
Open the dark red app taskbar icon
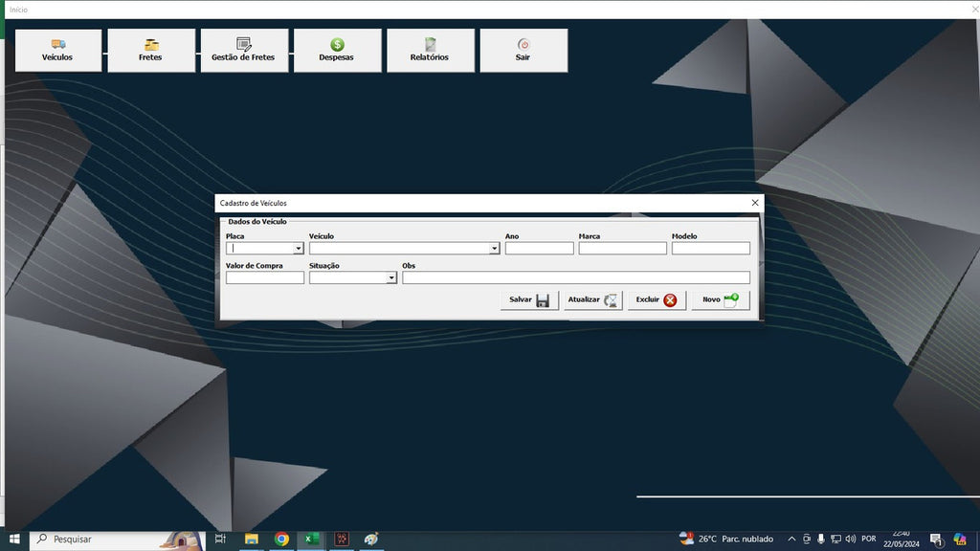pos(342,540)
